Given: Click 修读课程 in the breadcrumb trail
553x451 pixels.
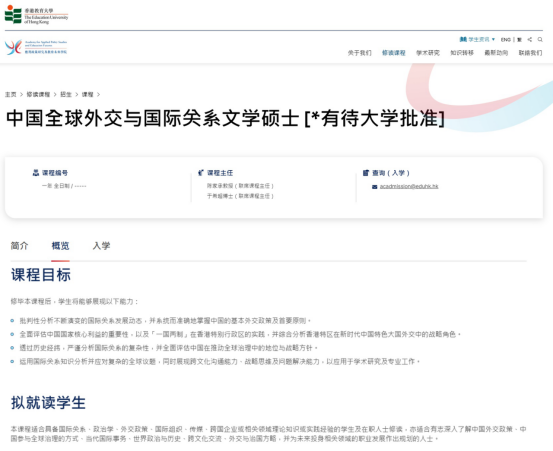Looking at the screenshot, I should [x=38, y=95].
